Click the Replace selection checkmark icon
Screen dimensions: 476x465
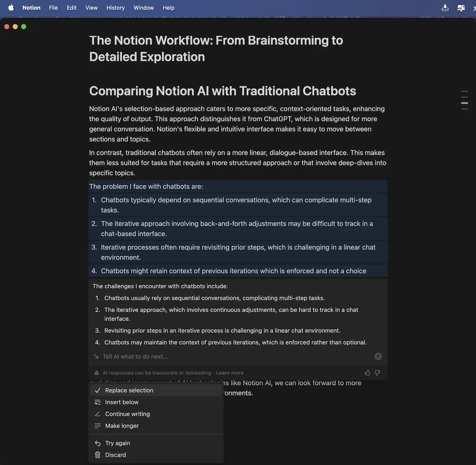point(98,390)
